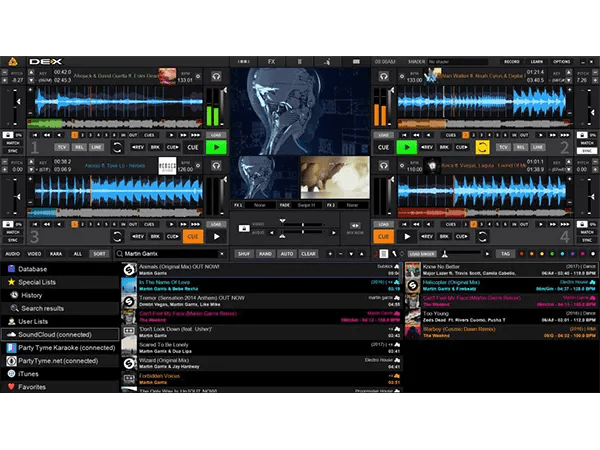Click the key lock icon on deck 1
This screenshot has width=600, height=450.
pyautogui.click(x=8, y=135)
